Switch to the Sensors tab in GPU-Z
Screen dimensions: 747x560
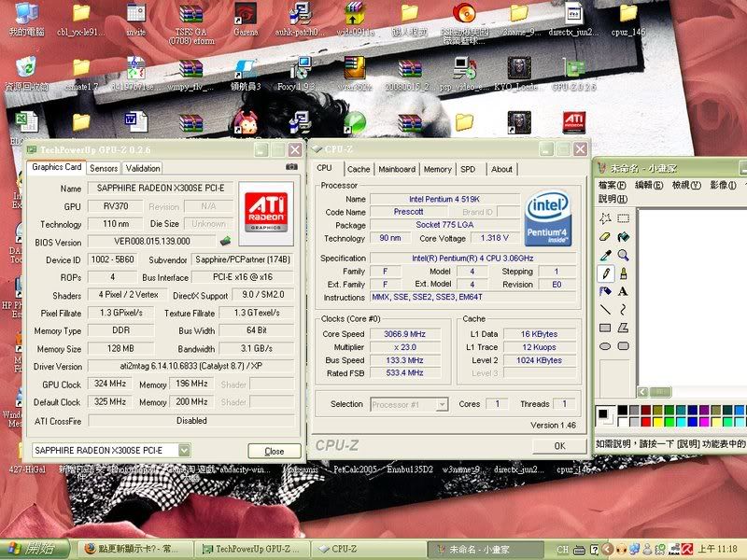click(104, 168)
